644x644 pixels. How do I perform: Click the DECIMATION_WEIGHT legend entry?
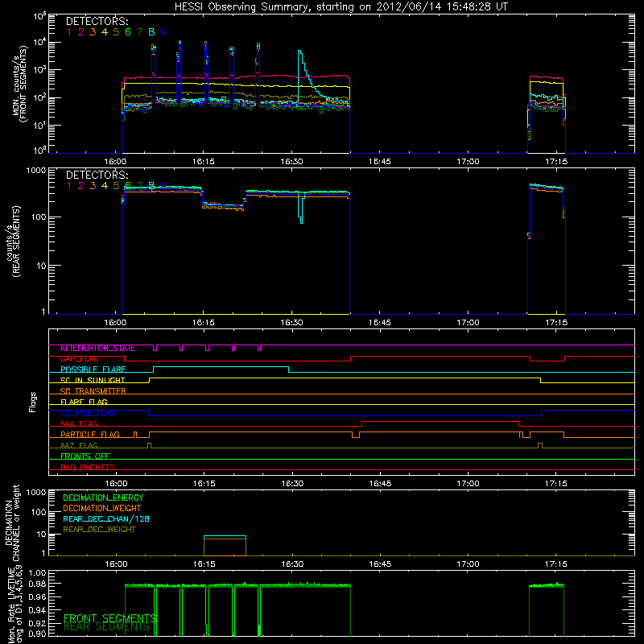(102, 508)
